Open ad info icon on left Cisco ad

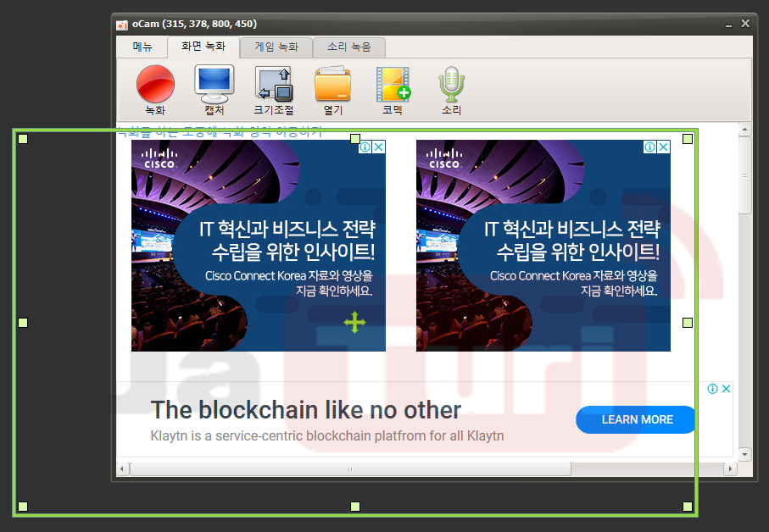click(365, 147)
